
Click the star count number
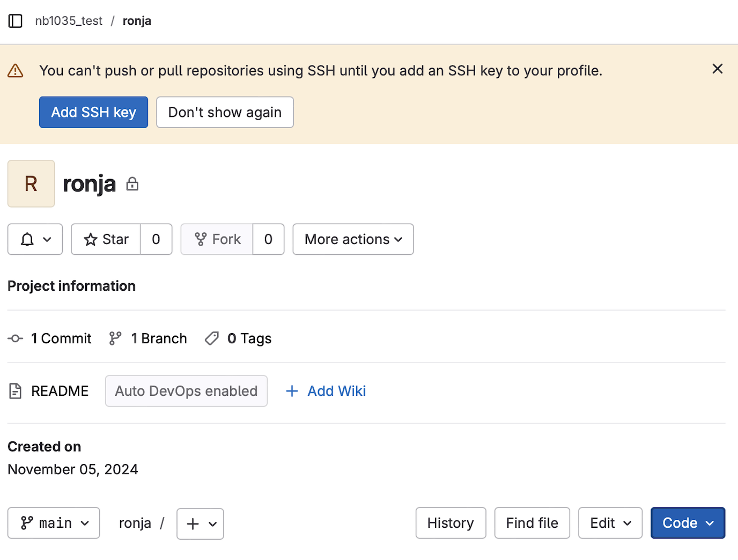click(x=156, y=239)
